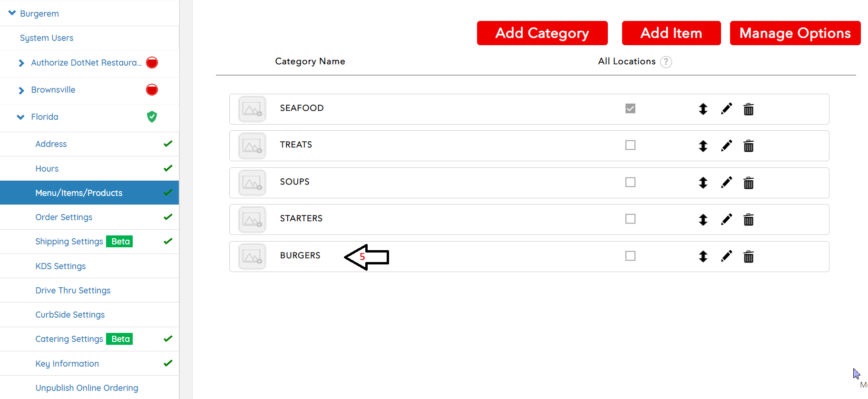Click the Add Category button
Image resolution: width=868 pixels, height=399 pixels.
pyautogui.click(x=542, y=33)
